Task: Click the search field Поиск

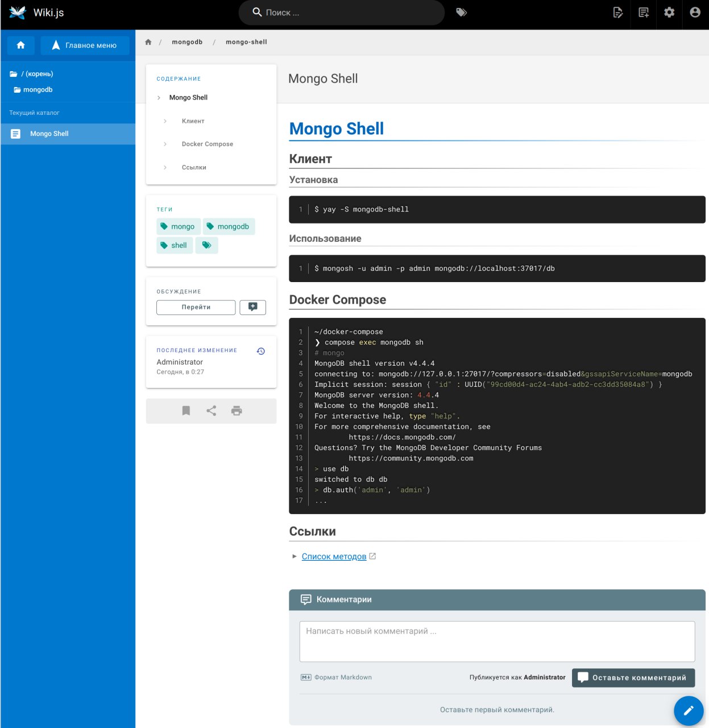Action: [x=341, y=13]
